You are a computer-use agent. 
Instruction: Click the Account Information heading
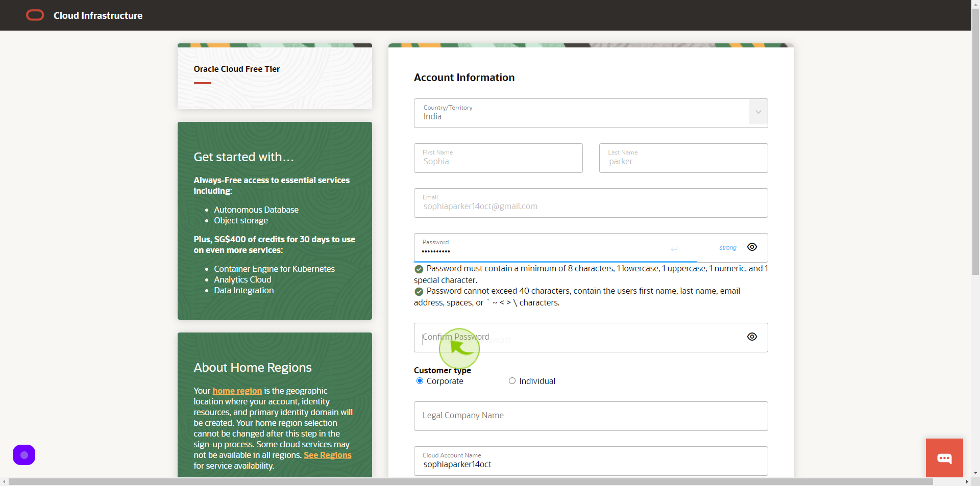tap(464, 78)
